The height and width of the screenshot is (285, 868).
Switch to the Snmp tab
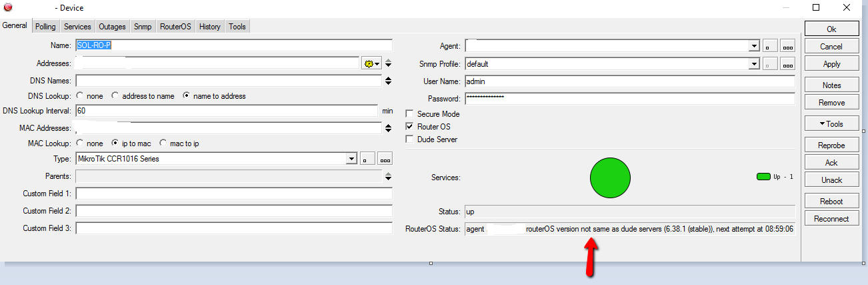(143, 27)
